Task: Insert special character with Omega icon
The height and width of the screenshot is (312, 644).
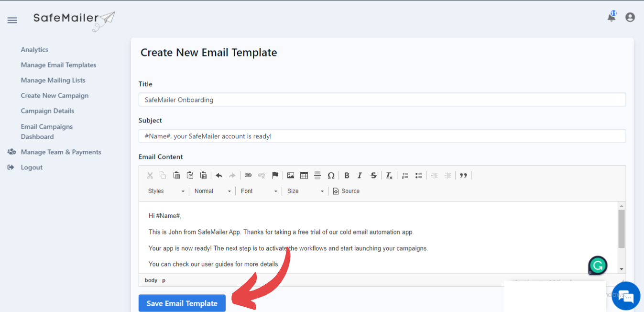Action: click(x=331, y=176)
